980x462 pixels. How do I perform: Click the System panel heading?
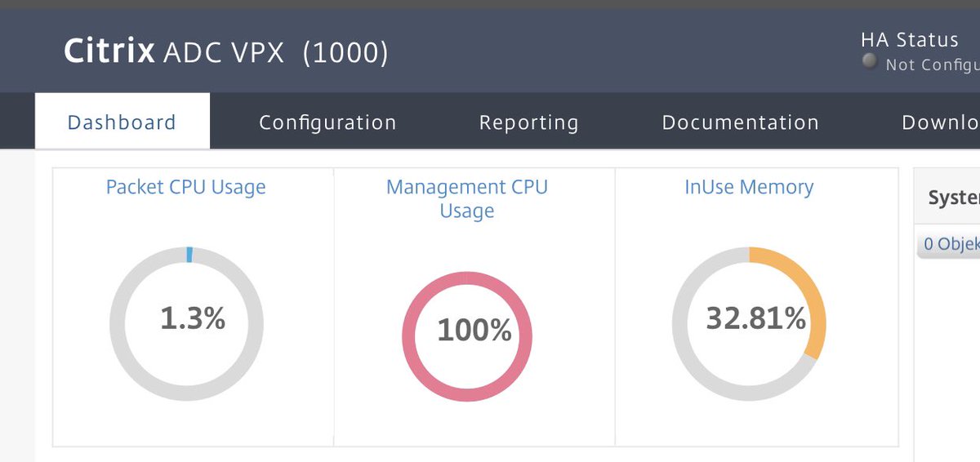coord(954,198)
